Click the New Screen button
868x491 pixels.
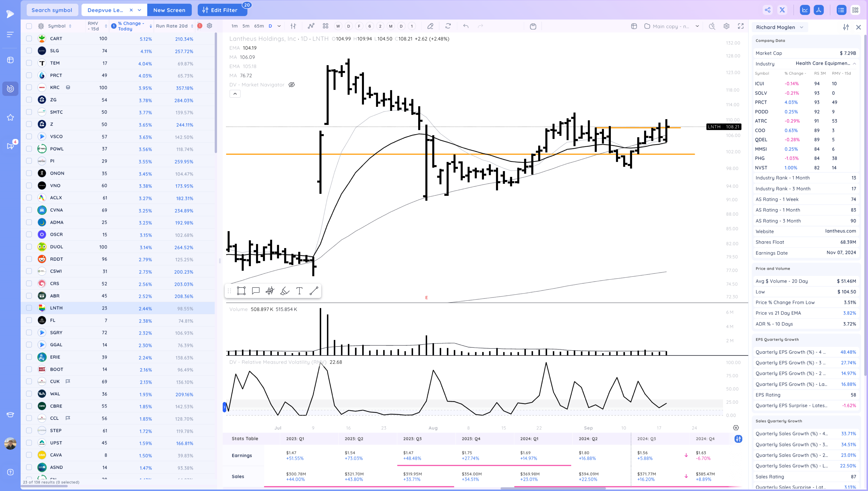pyautogui.click(x=169, y=10)
